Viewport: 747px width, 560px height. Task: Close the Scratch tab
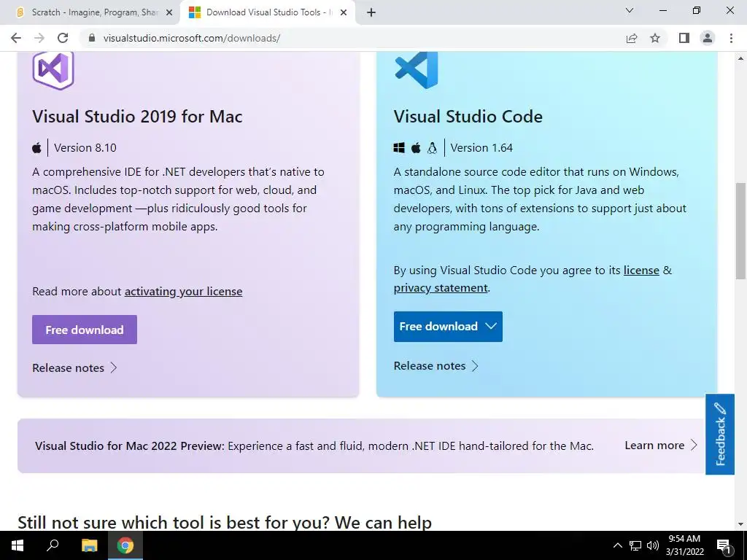pyautogui.click(x=169, y=12)
